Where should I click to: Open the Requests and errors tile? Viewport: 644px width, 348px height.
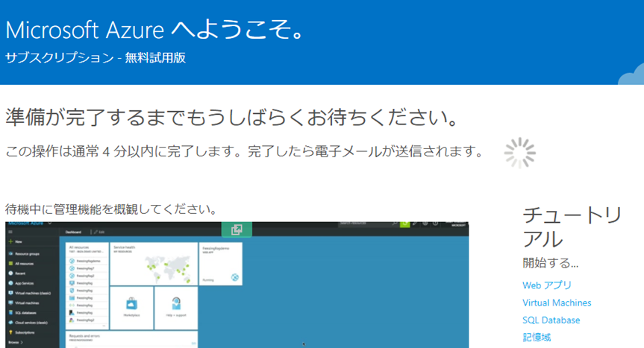pyautogui.click(x=131, y=340)
